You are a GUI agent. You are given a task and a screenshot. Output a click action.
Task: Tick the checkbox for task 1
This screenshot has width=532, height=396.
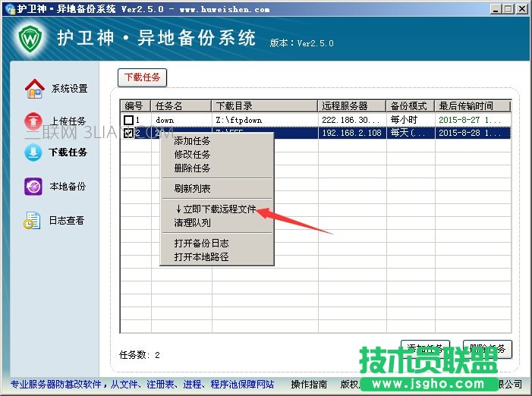[x=129, y=120]
